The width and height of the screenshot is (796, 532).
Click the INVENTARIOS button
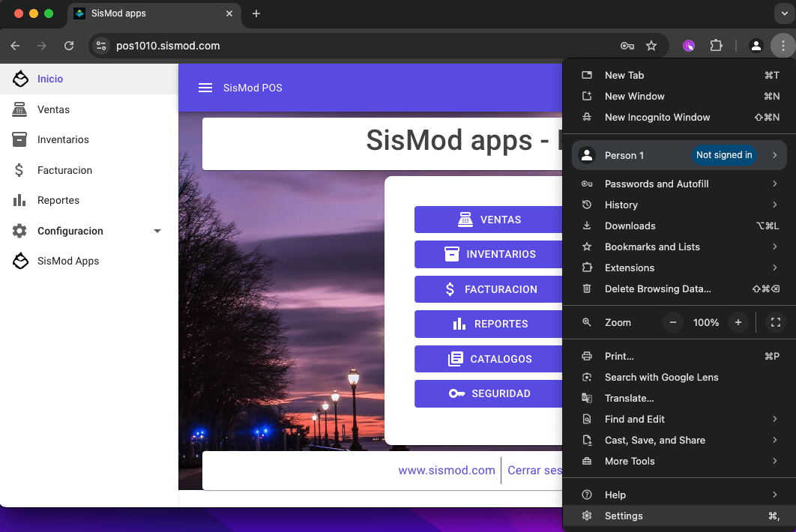(x=489, y=254)
